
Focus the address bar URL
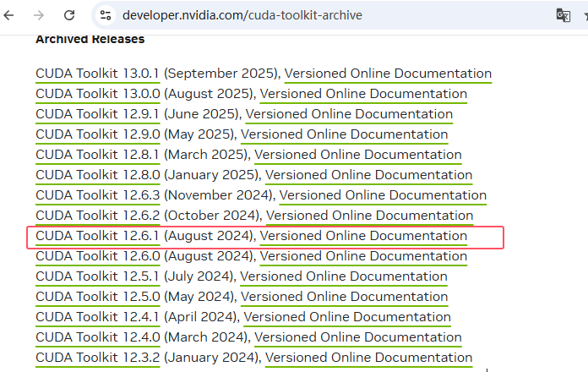[x=242, y=15]
